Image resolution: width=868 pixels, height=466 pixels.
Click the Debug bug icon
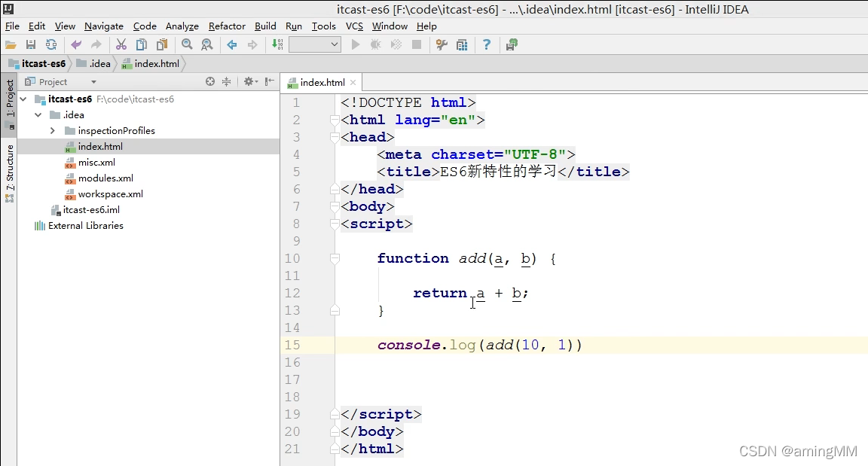[x=375, y=44]
